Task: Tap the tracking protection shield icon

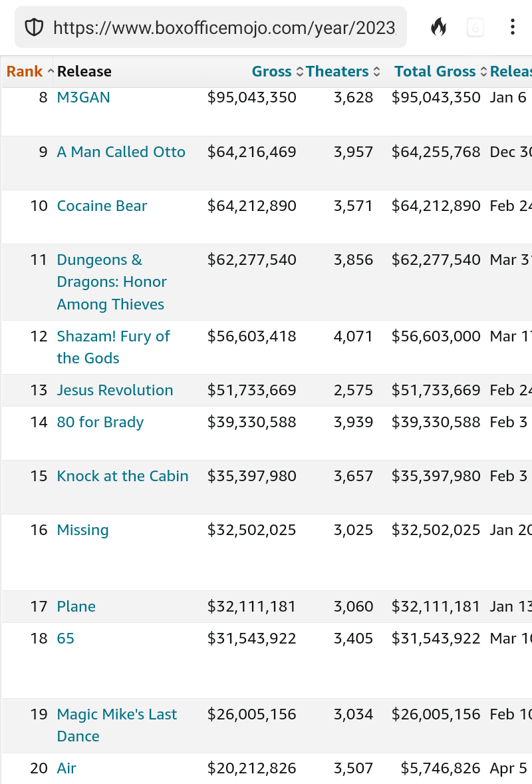Action: click(x=34, y=27)
